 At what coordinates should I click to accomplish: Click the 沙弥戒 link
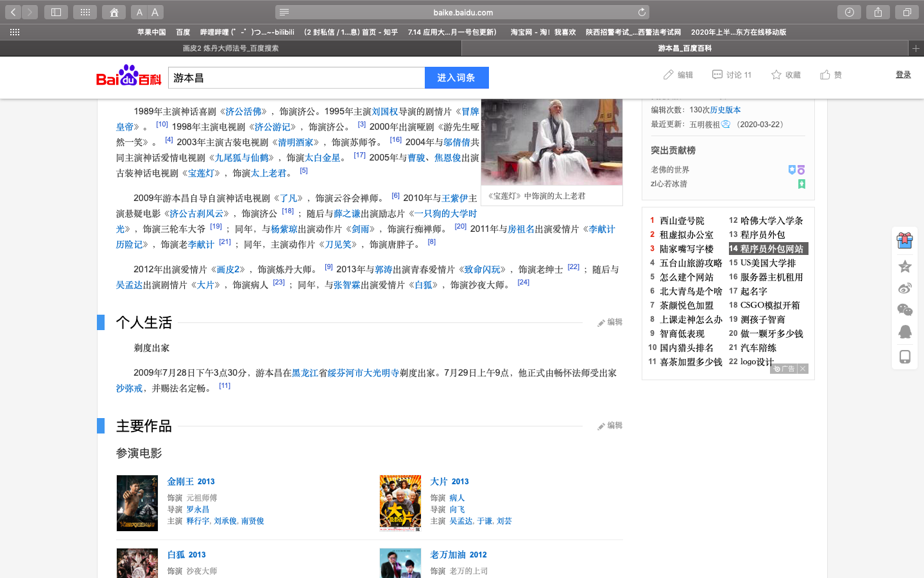point(129,389)
